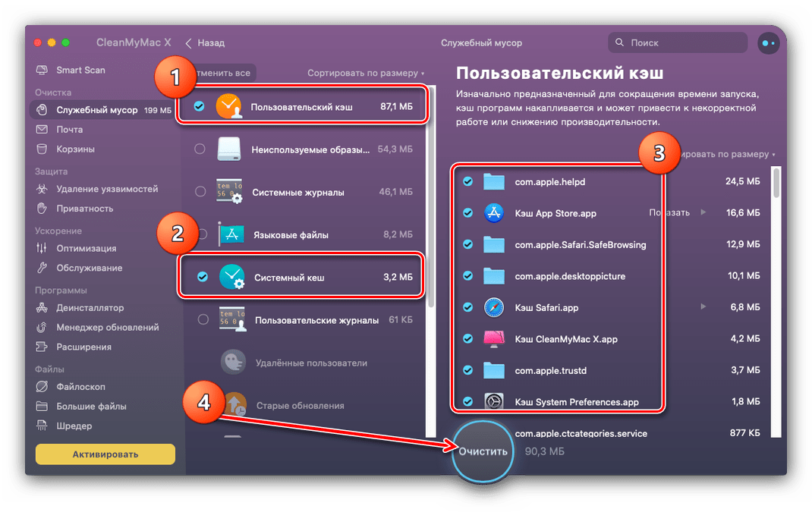Click the Старые обновления arrow icon
Screen dimensions: 812x531
click(235, 404)
